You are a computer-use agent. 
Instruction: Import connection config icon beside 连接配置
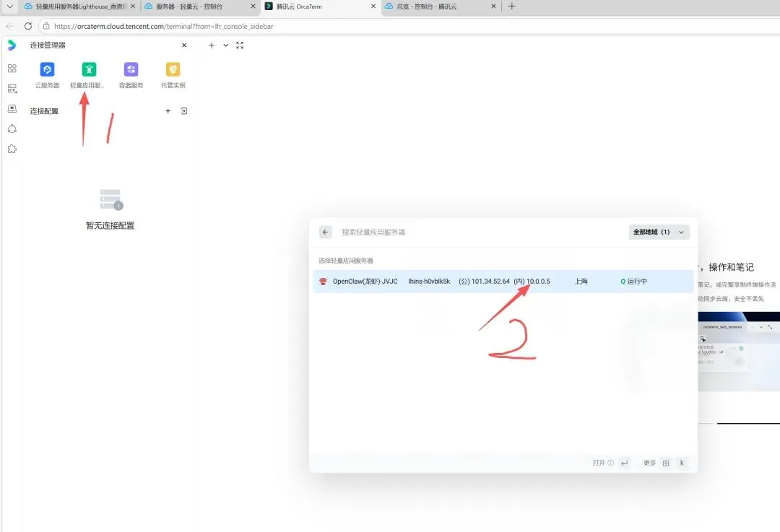tap(184, 111)
